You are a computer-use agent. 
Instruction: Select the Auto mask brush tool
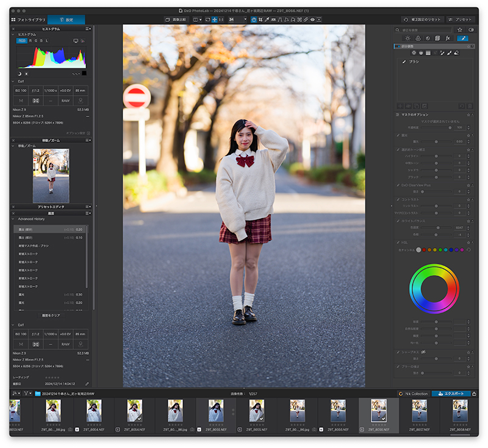coord(442,53)
